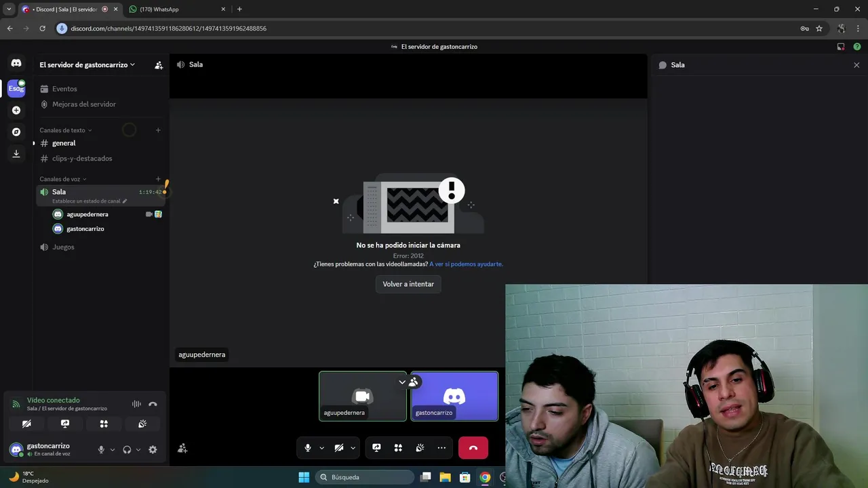Click the browser address bar URL

pos(168,28)
